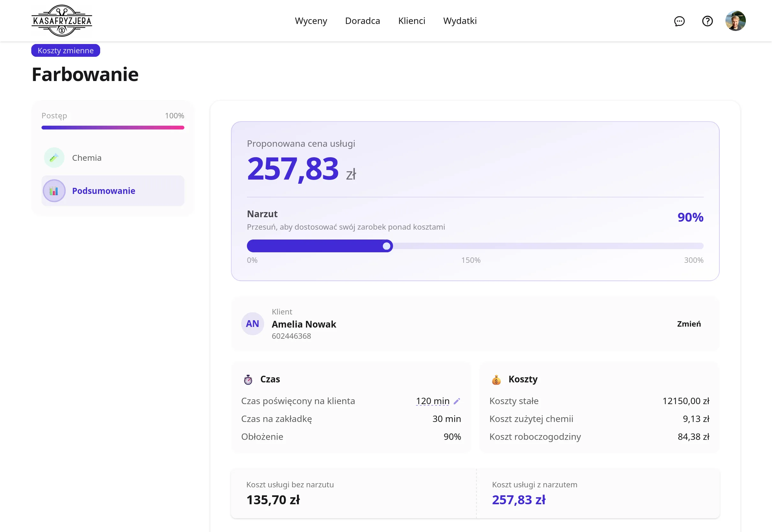Go to the Doradca section
The width and height of the screenshot is (772, 532).
362,21
